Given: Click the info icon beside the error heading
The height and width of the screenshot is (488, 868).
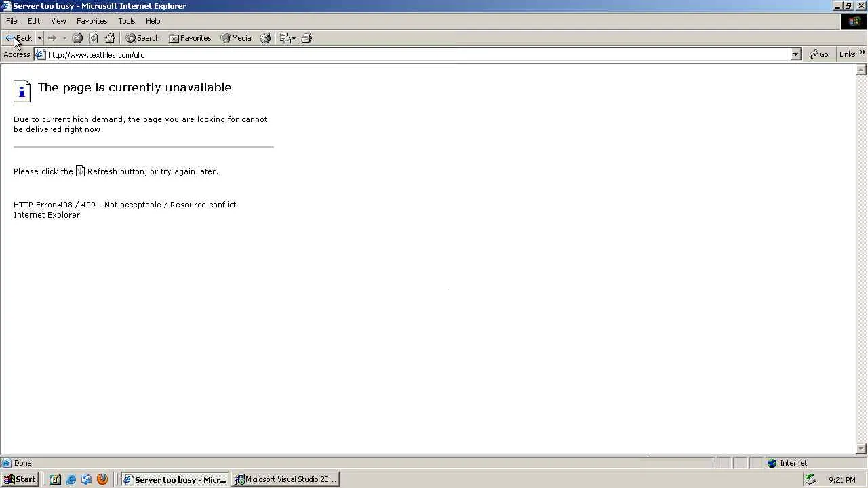Looking at the screenshot, I should tap(22, 91).
